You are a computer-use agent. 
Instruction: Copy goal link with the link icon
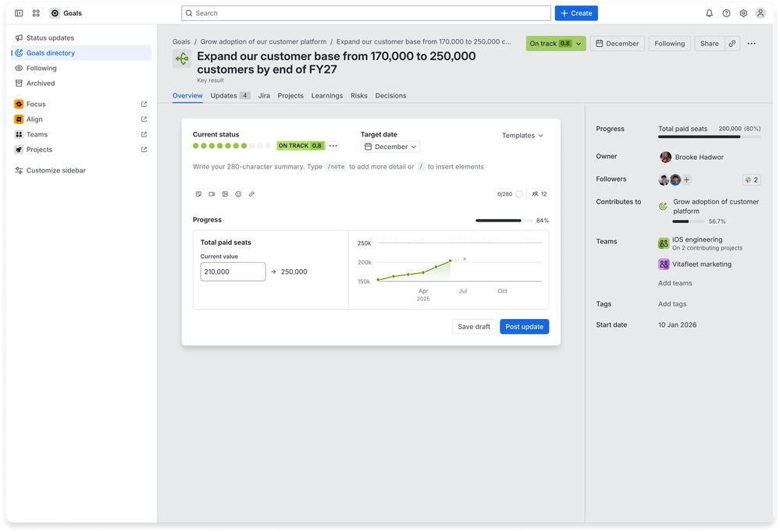pyautogui.click(x=732, y=44)
